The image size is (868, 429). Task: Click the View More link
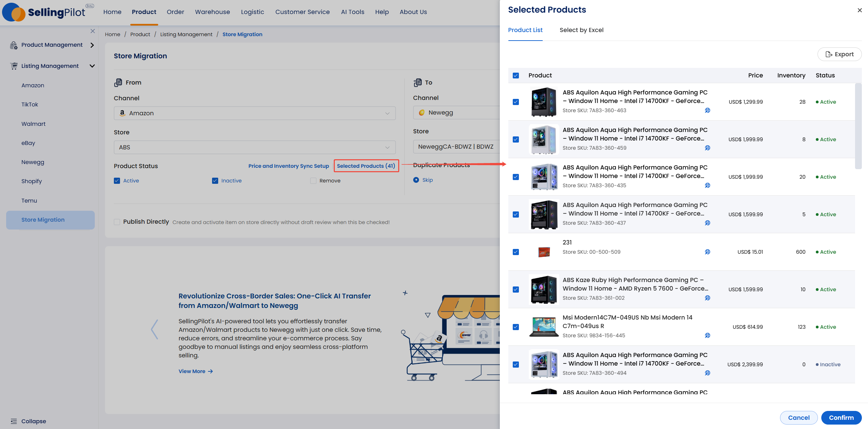pyautogui.click(x=196, y=371)
